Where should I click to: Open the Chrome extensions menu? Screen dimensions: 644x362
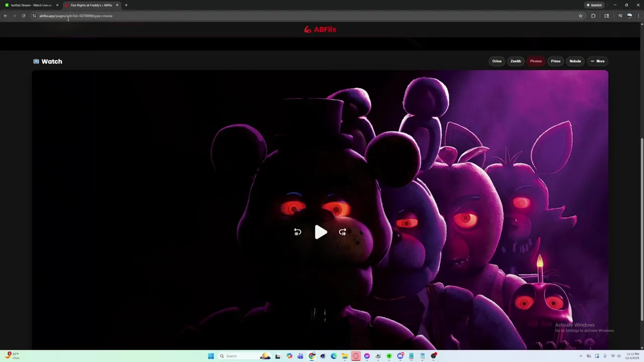[x=593, y=16]
